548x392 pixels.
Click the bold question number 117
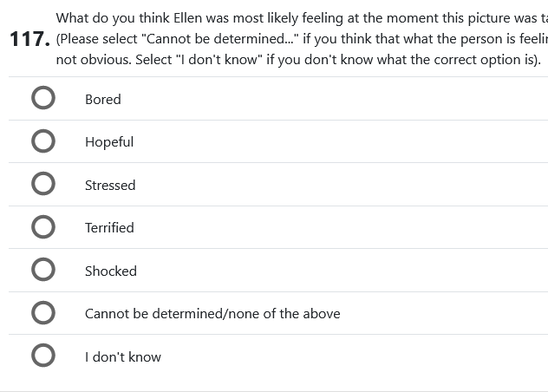coord(28,39)
